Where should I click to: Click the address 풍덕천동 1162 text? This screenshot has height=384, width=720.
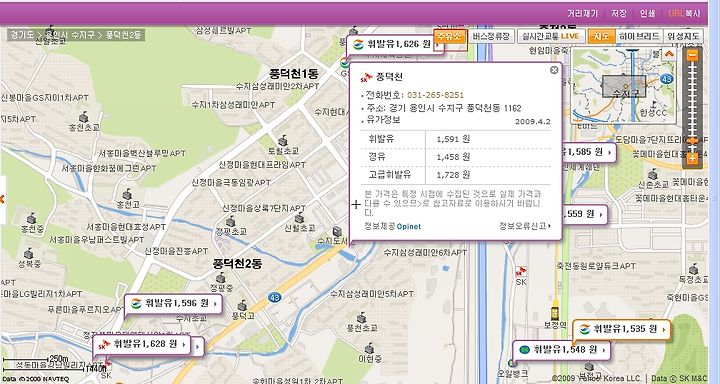pyautogui.click(x=494, y=108)
